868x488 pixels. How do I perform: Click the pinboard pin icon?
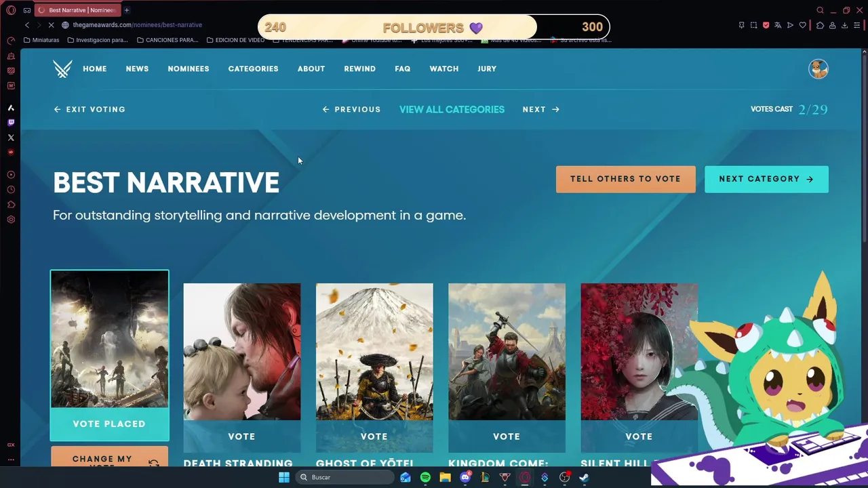[741, 25]
